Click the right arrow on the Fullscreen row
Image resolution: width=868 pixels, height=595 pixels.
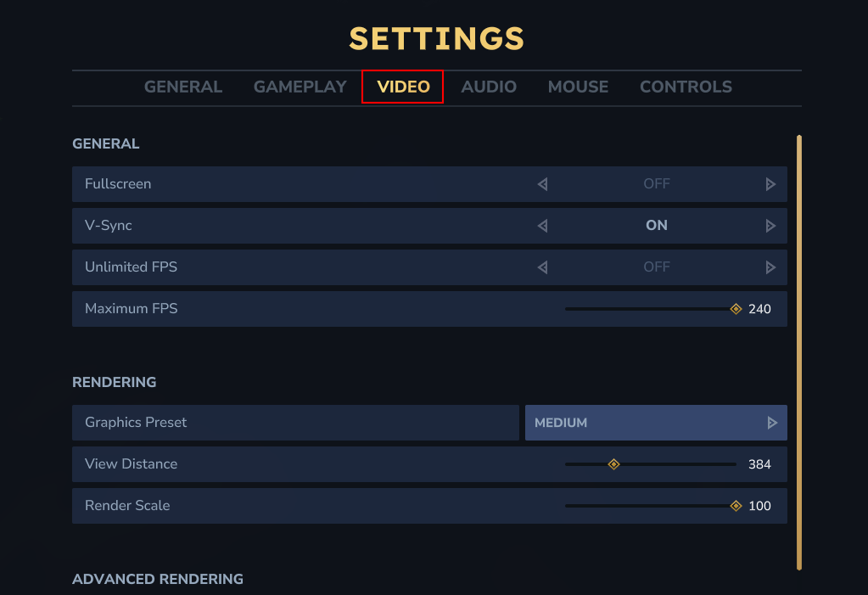(770, 184)
